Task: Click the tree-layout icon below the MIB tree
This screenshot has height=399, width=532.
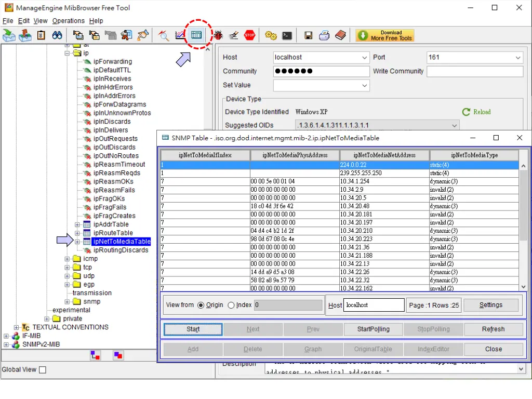Action: 96,355
